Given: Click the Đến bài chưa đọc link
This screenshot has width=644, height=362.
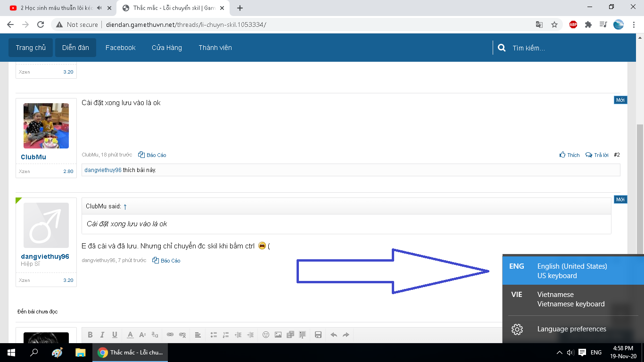Looking at the screenshot, I should 38,312.
